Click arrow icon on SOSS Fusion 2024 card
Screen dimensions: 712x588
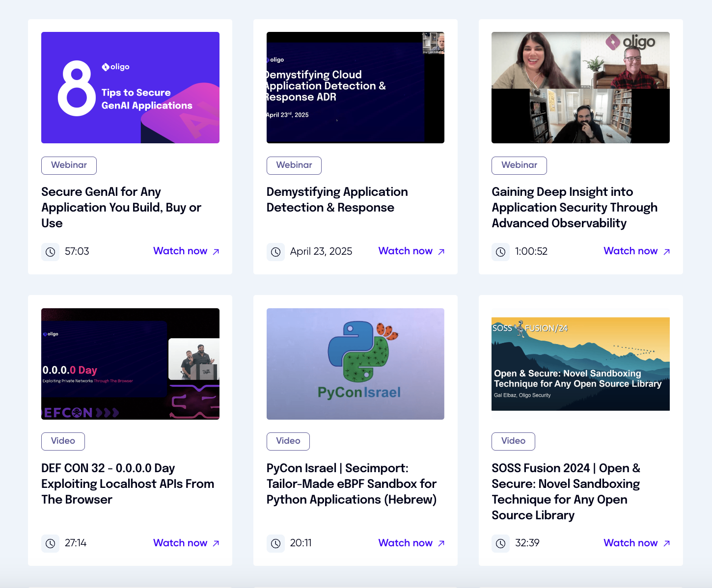[666, 543]
